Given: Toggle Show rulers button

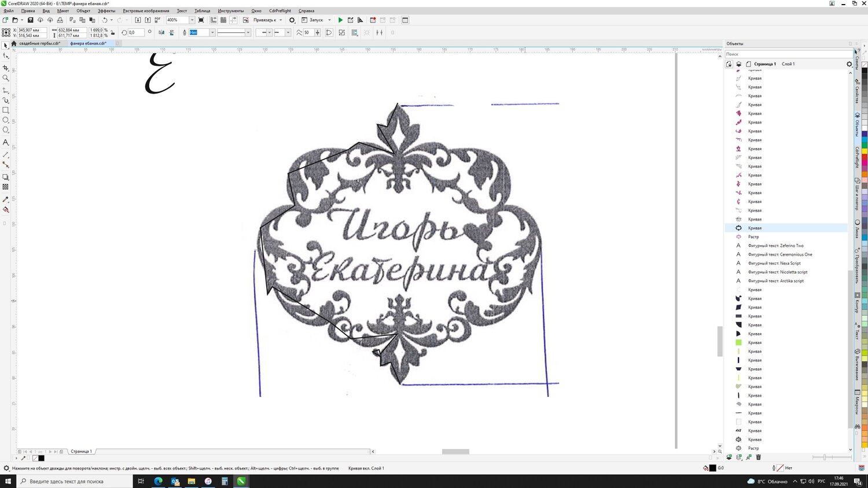Looking at the screenshot, I should click(x=214, y=20).
